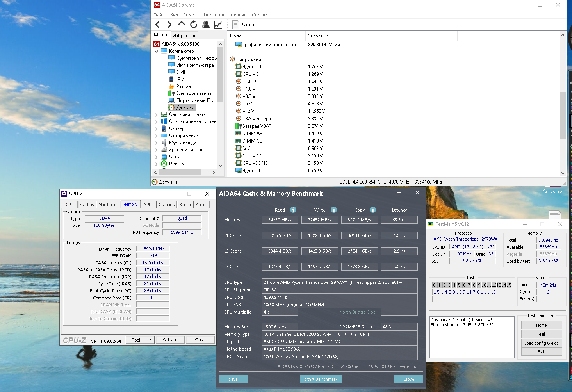572x392 pixels.
Task: Click Load config & exit in TestMem5
Action: tap(542, 343)
